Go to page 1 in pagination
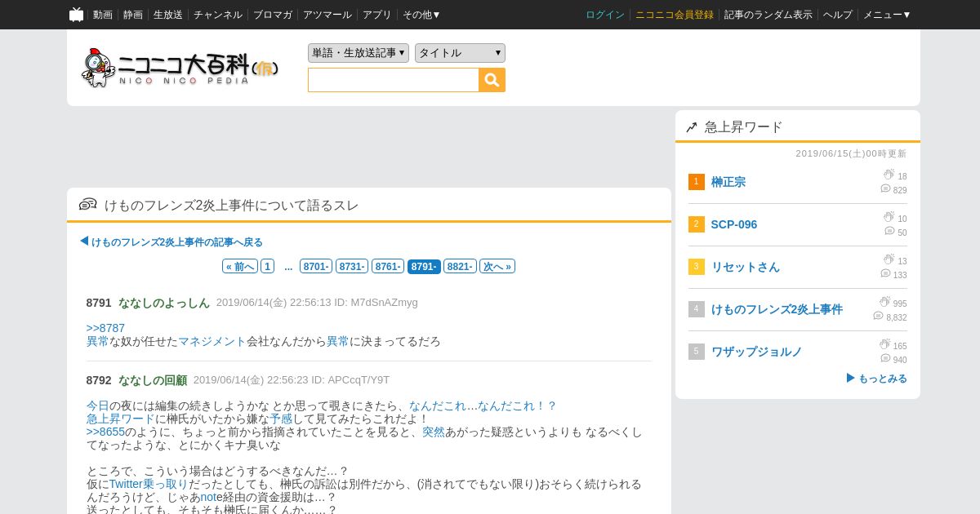This screenshot has height=514, width=980. pyautogui.click(x=267, y=267)
